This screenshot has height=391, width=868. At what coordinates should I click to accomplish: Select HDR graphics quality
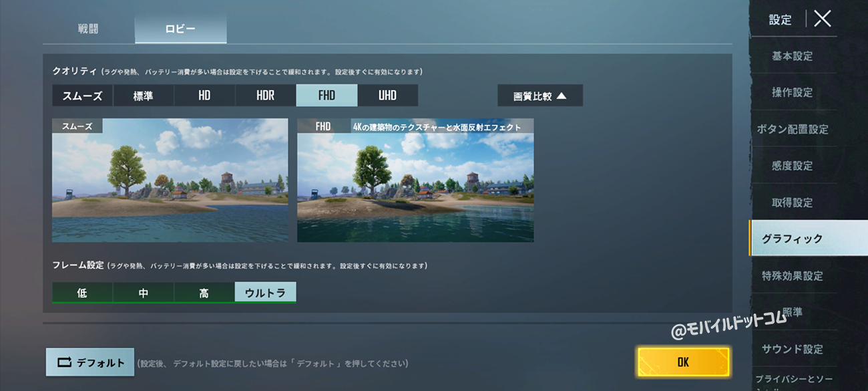pyautogui.click(x=266, y=96)
